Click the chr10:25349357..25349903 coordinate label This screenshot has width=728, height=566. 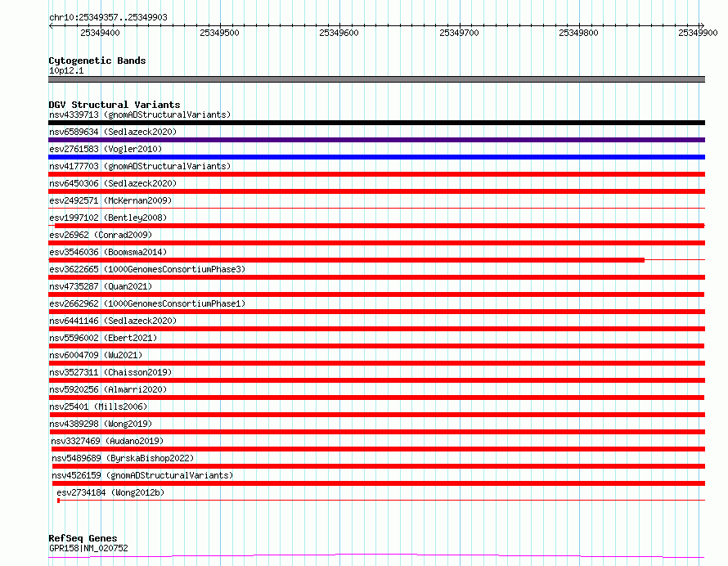pyautogui.click(x=108, y=17)
